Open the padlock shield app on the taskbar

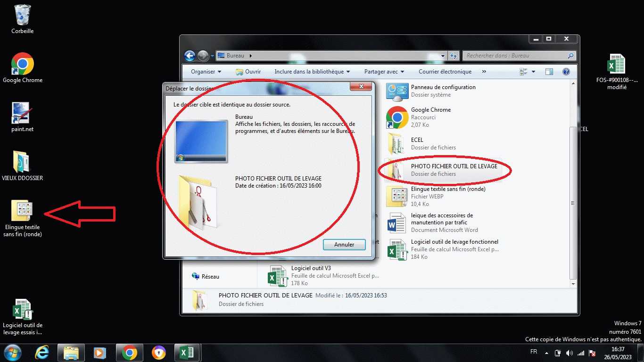point(159,353)
